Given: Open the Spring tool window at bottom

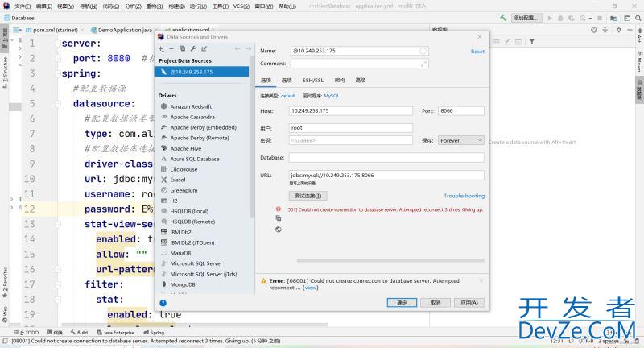Looking at the screenshot, I should [154, 333].
